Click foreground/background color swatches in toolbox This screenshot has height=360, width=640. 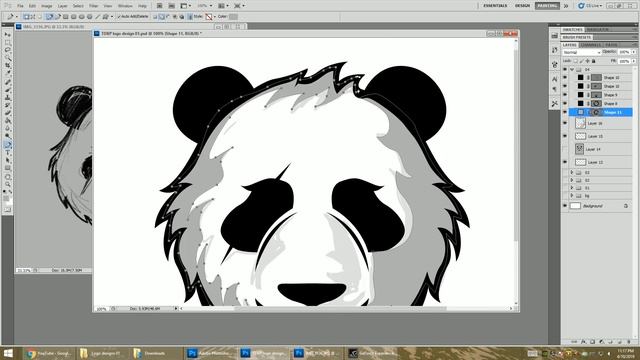click(x=7, y=199)
